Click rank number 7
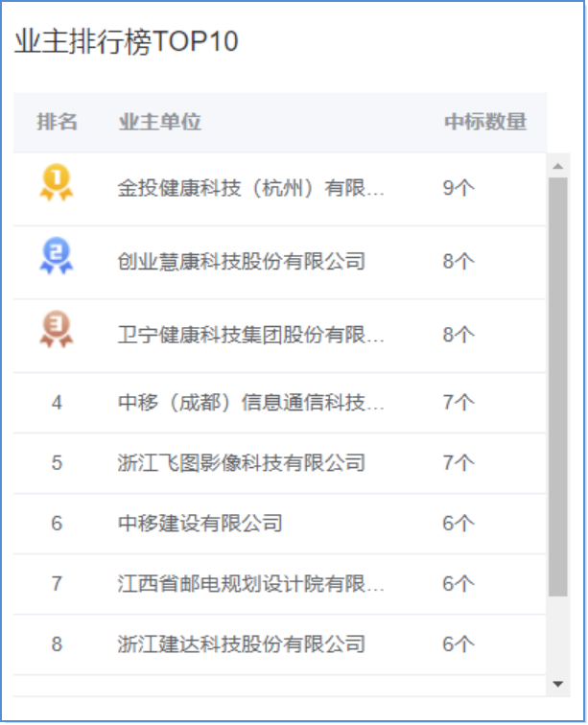Image resolution: width=588 pixels, height=725 pixels. [x=57, y=584]
